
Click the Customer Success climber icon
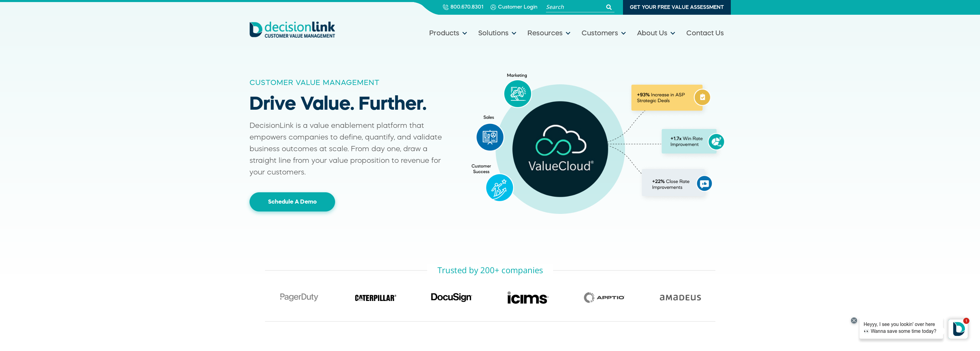coord(499,187)
